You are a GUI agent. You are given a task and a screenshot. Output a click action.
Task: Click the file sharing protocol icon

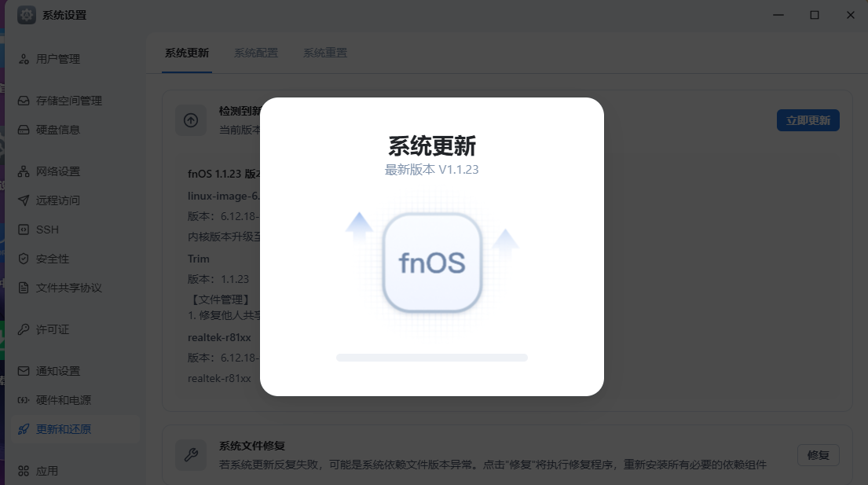pyautogui.click(x=24, y=288)
